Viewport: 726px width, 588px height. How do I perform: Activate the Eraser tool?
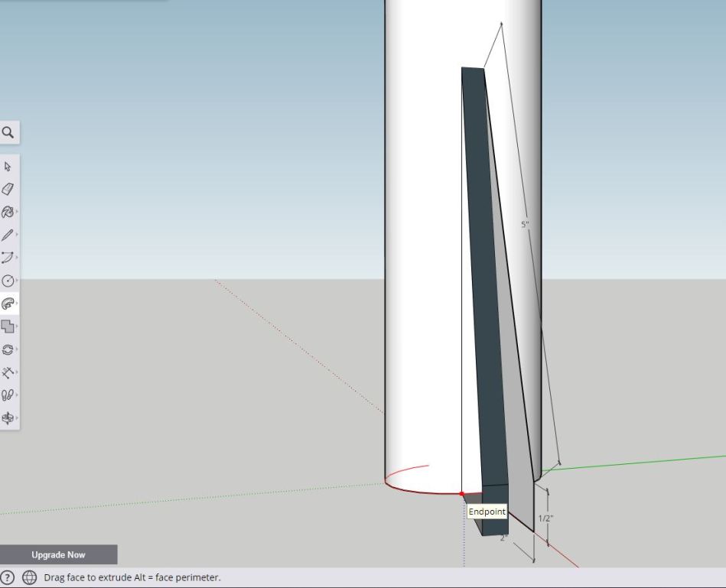[x=8, y=189]
